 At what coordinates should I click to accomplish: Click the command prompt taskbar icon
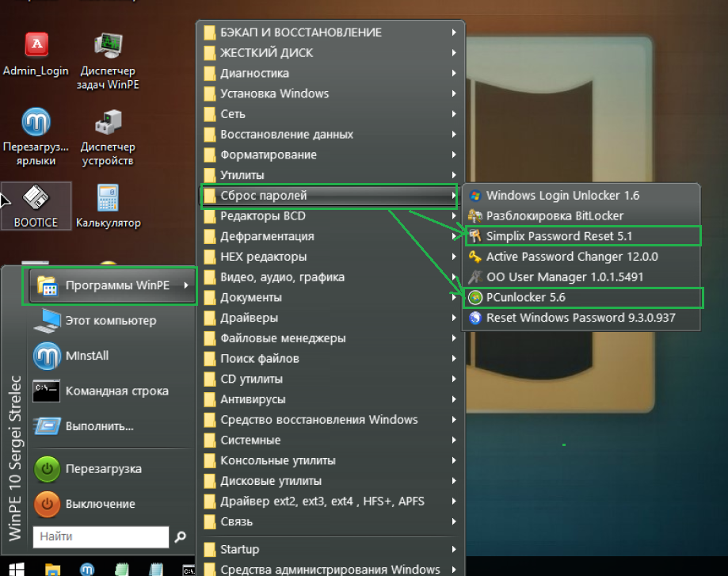pyautogui.click(x=189, y=570)
